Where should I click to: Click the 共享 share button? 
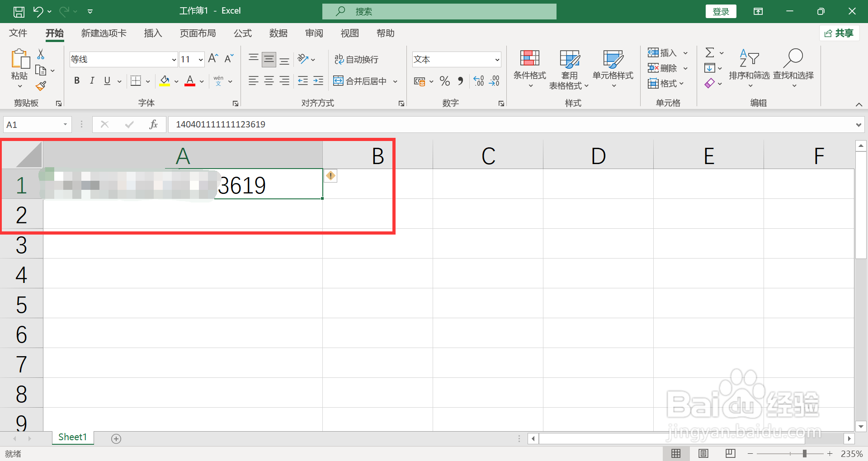pos(840,33)
